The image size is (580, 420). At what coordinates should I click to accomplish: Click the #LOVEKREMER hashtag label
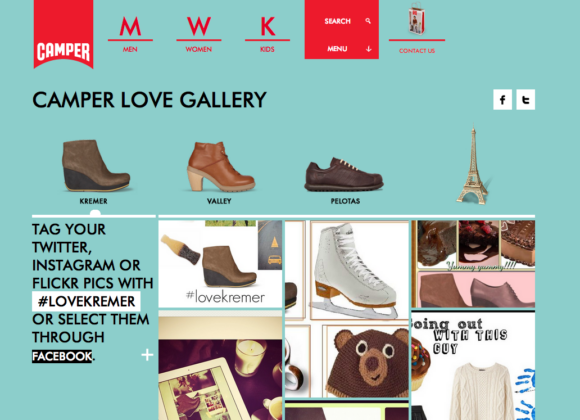(x=86, y=301)
